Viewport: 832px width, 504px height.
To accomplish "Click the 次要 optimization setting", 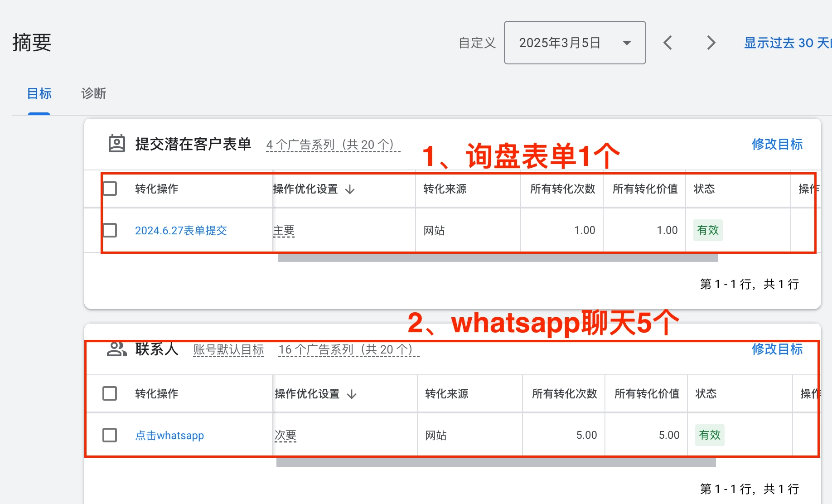I will 285,436.
